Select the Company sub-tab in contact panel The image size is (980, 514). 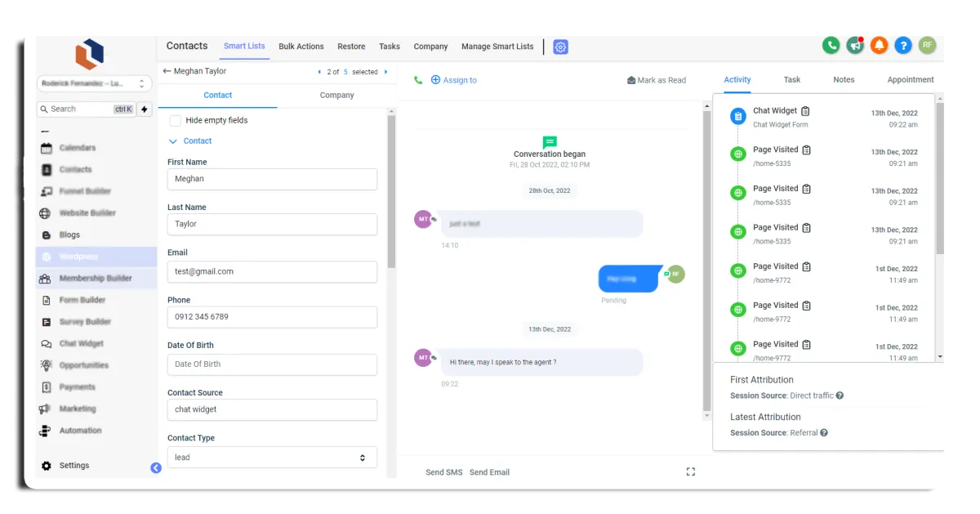(336, 96)
